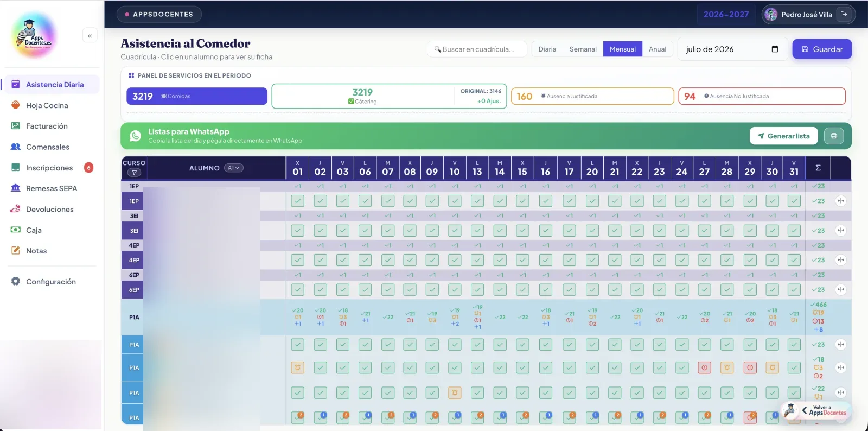Click the expand icon on 4EP student row
Screen dimensions: 868x431
(x=841, y=260)
